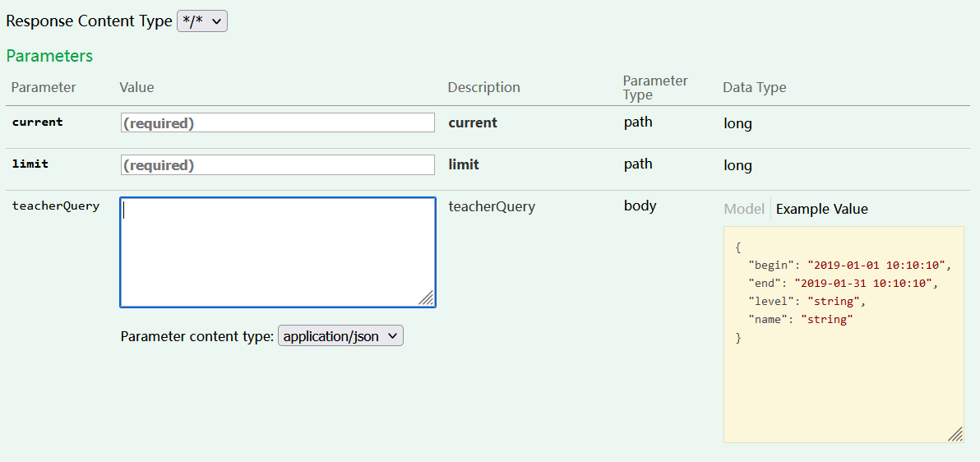Focus the teacherQuery body textarea
This screenshot has width=980, height=462.
coord(278,252)
